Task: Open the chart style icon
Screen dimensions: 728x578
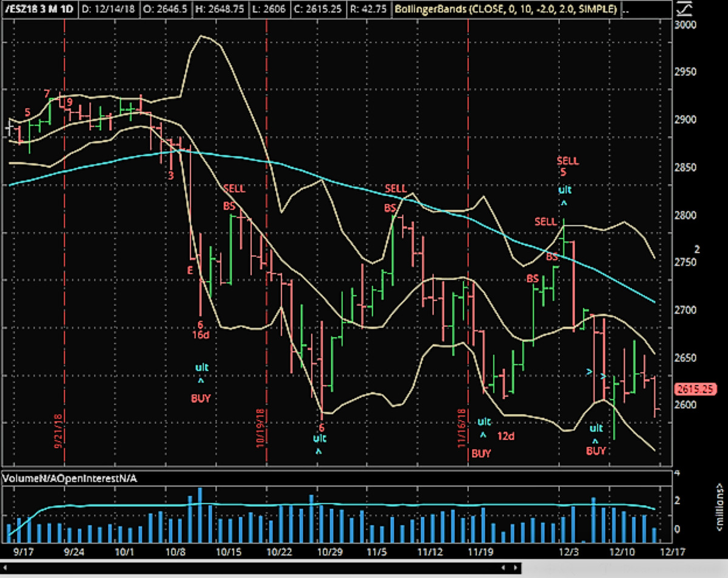Action: click(x=686, y=9)
